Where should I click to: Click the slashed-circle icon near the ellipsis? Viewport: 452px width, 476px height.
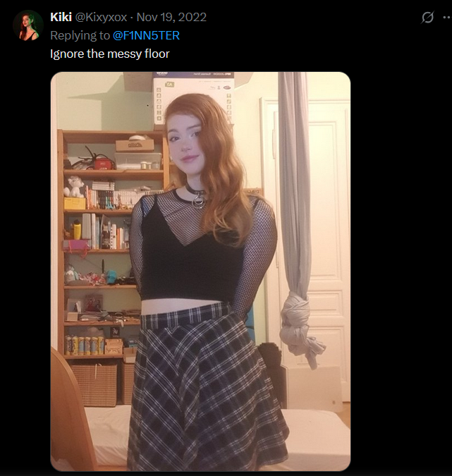427,18
